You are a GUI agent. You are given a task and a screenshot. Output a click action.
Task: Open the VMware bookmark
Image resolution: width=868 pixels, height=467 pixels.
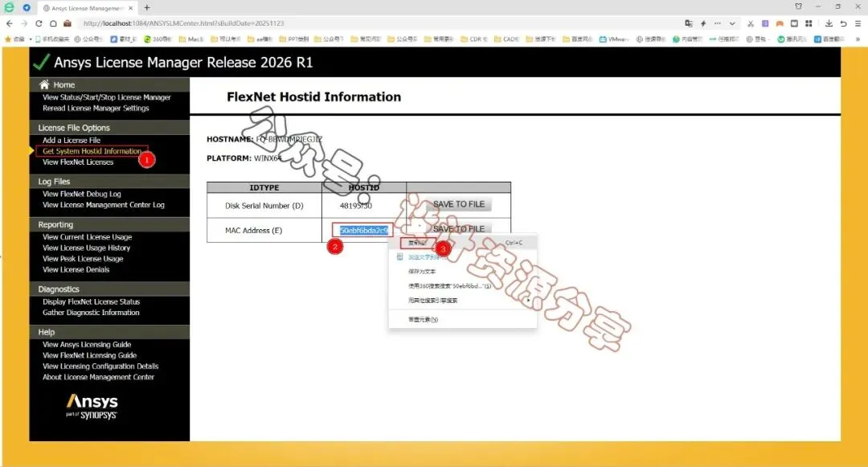[614, 39]
